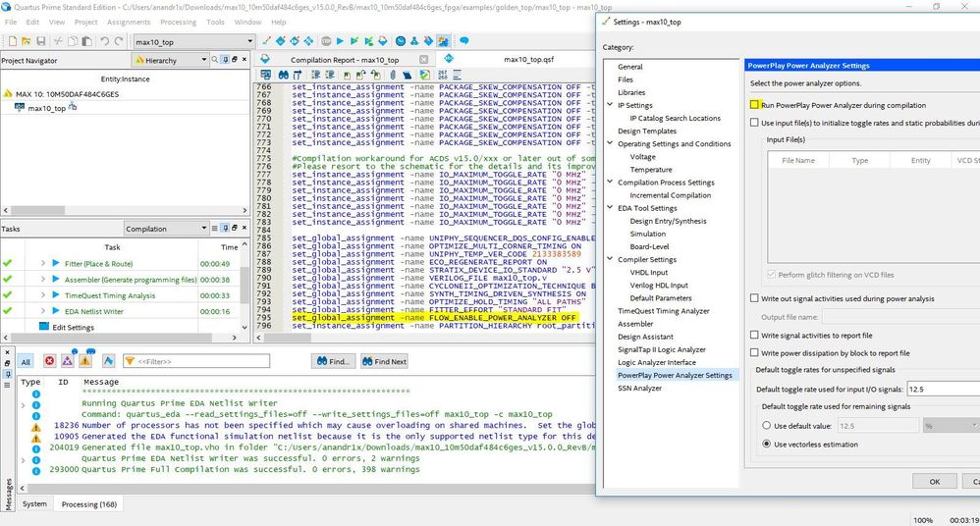Enable Run PowerPlay Power Analyzer during compilation
This screenshot has width=980, height=526.
754,105
